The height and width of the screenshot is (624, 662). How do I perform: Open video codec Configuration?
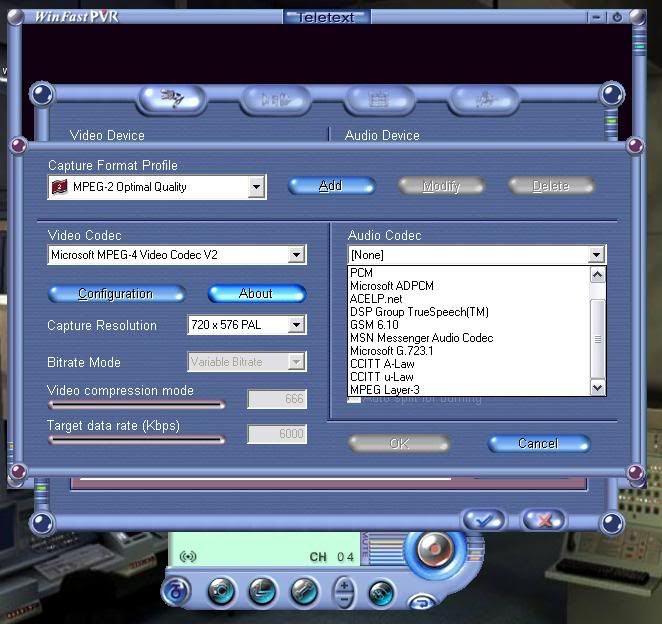click(x=116, y=293)
